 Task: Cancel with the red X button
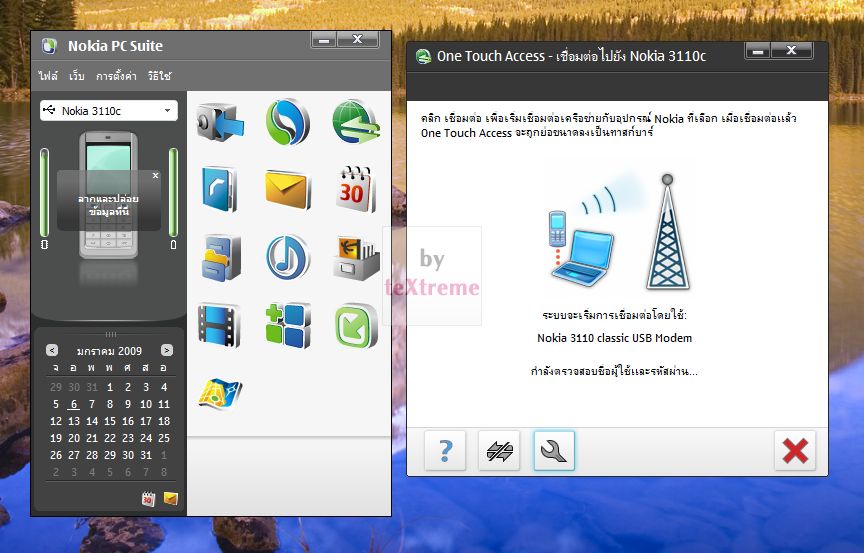[x=795, y=451]
